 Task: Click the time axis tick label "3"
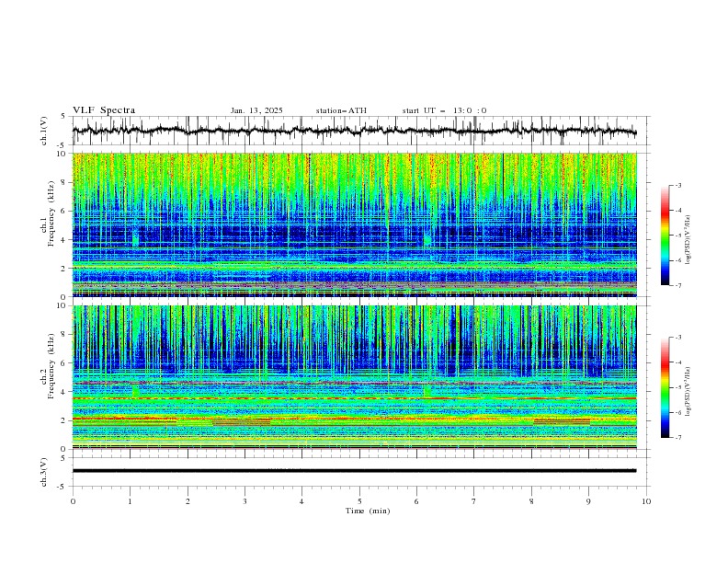pos(245,501)
